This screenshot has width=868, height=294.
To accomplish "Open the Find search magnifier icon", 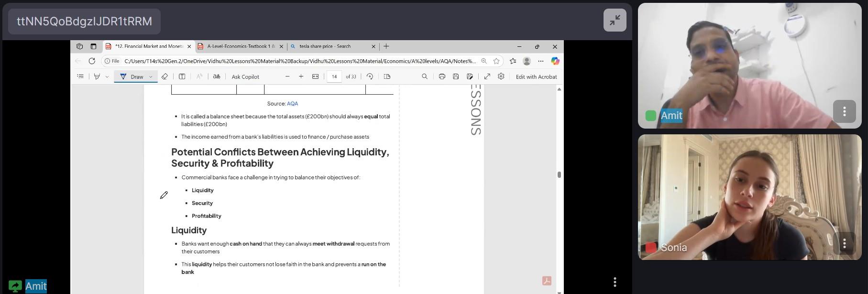I will 424,76.
